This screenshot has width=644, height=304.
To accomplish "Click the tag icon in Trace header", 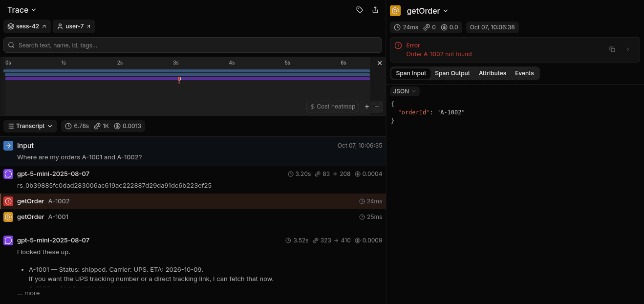I will 360,10.
